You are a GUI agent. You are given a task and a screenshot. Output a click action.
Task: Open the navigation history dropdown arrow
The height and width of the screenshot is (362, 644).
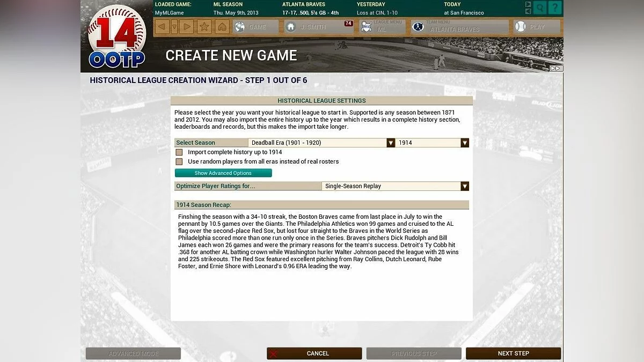pyautogui.click(x=174, y=26)
